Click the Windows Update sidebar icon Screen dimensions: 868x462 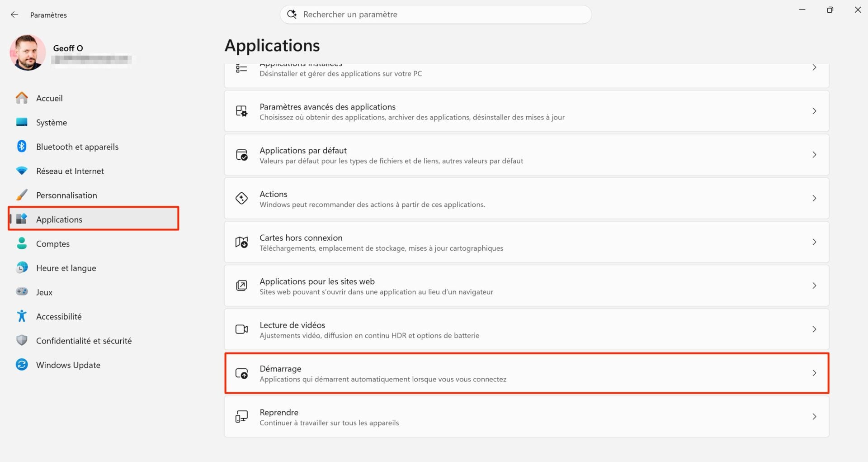tap(22, 365)
